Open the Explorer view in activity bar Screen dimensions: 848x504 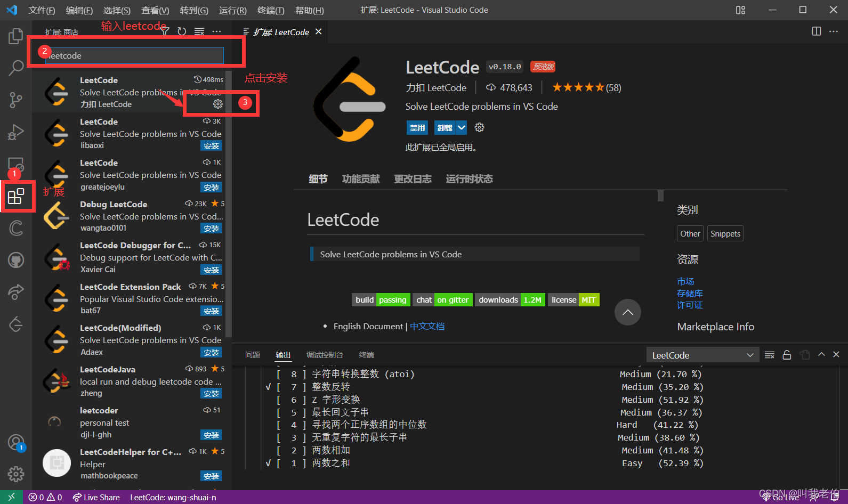(x=16, y=36)
